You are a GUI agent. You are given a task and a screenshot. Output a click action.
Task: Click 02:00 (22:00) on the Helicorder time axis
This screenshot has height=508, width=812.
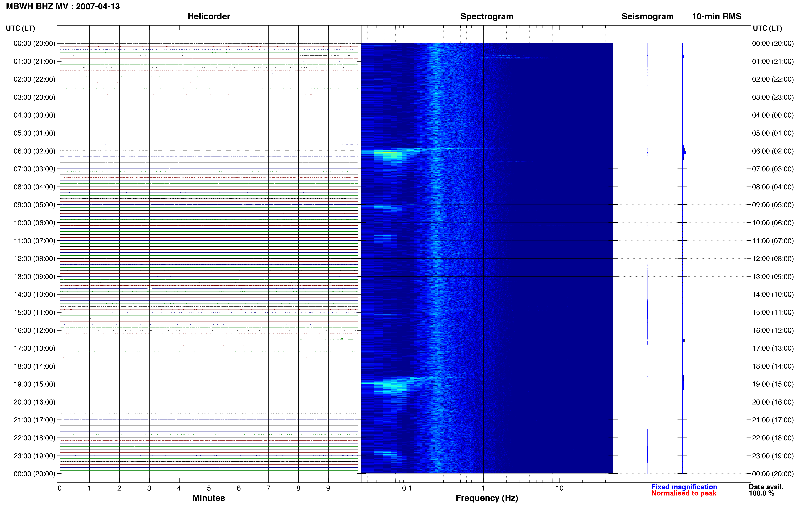click(34, 79)
